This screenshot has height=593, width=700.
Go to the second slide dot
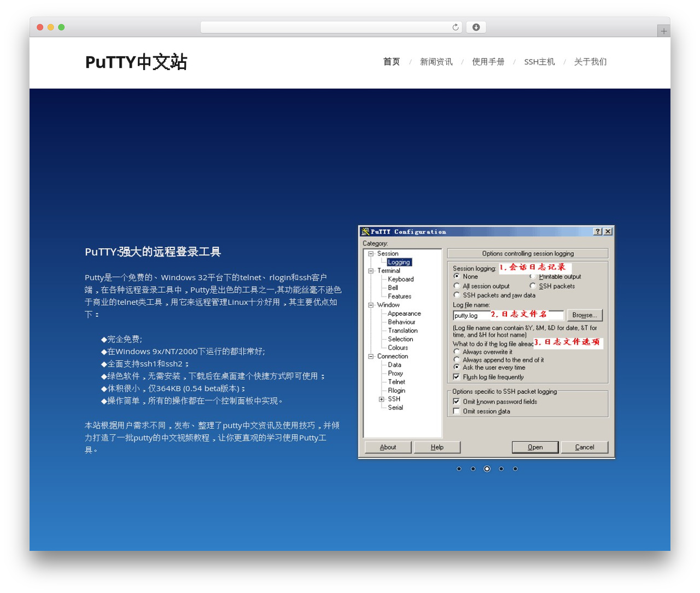click(473, 469)
